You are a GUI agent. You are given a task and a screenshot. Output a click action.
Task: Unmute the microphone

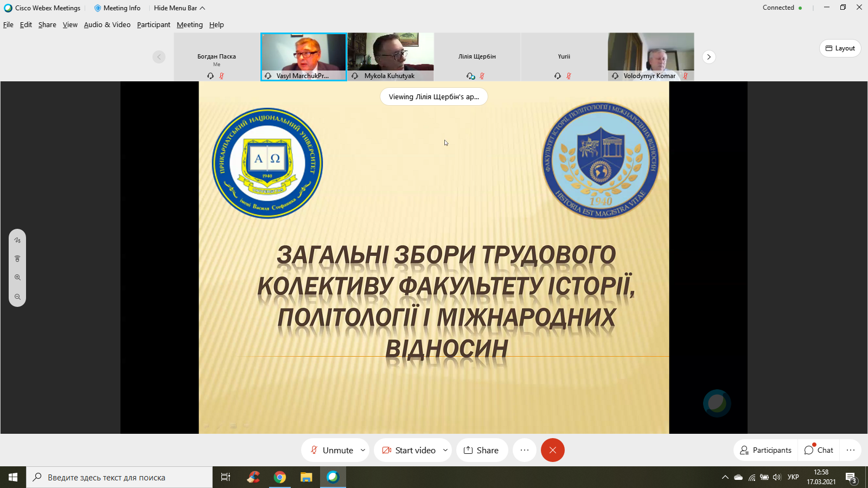331,450
